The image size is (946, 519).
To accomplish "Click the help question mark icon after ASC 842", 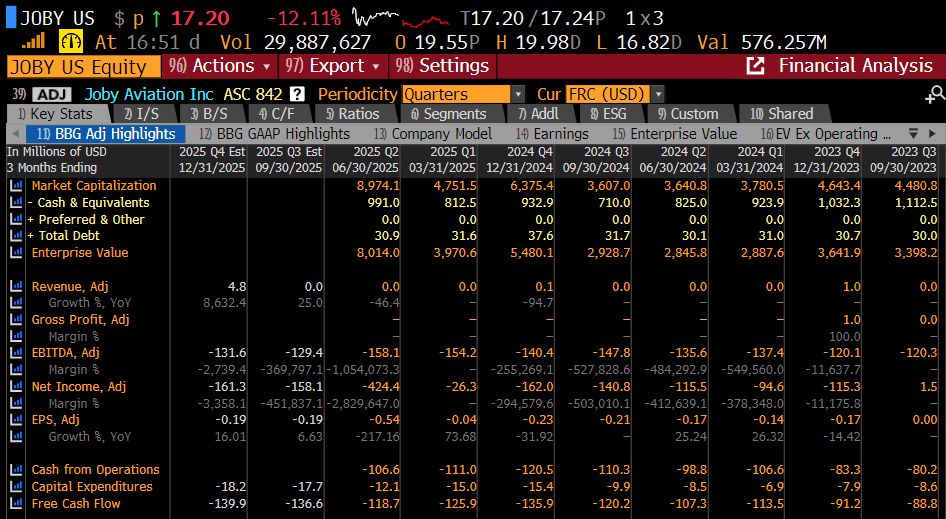I will [x=297, y=94].
